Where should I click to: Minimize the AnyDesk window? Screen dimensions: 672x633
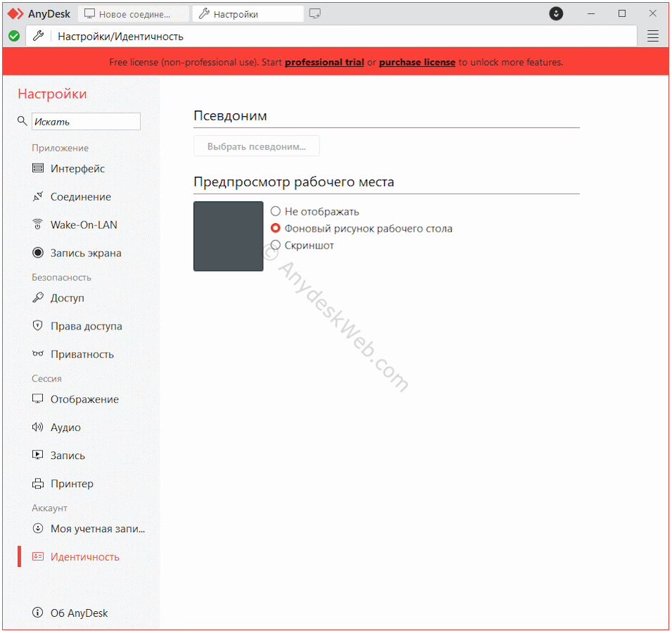[x=591, y=13]
